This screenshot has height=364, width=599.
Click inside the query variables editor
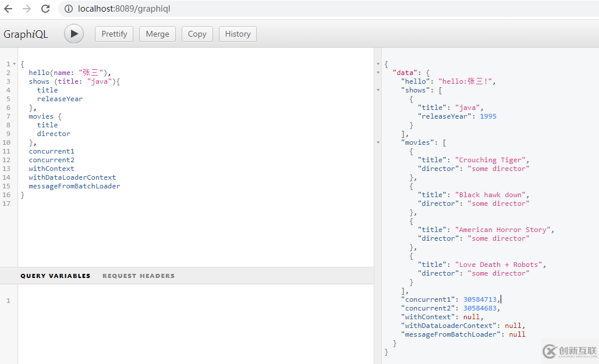[x=192, y=320]
